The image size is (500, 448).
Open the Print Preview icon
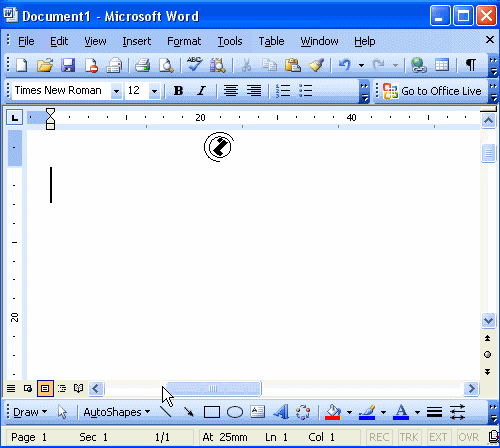pyautogui.click(x=166, y=65)
